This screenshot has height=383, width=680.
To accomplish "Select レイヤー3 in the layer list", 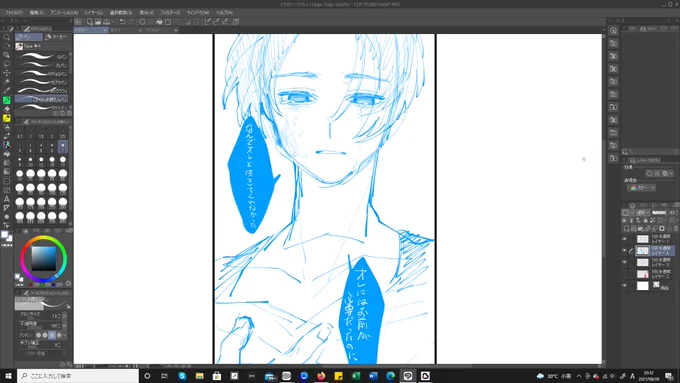I will click(655, 262).
